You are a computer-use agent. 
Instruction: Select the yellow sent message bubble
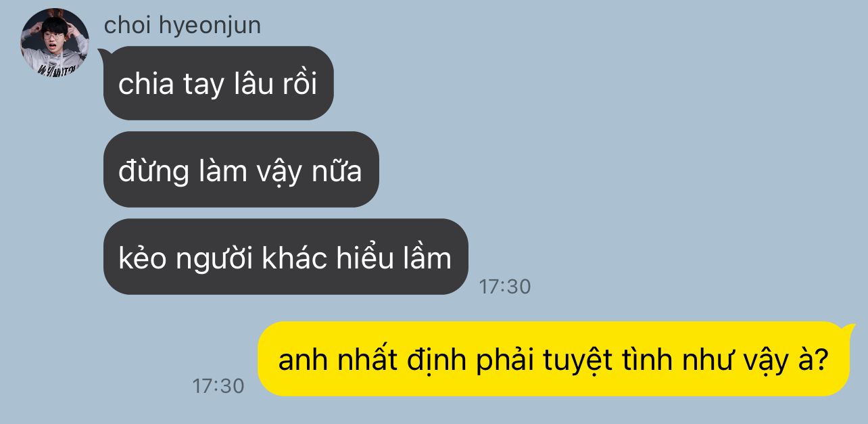pos(553,359)
